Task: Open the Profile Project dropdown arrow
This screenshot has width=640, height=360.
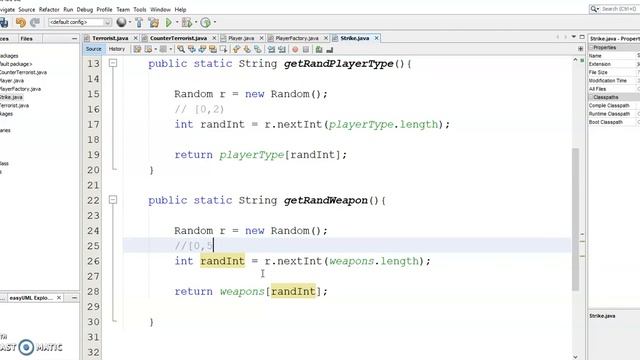Action: click(215, 22)
